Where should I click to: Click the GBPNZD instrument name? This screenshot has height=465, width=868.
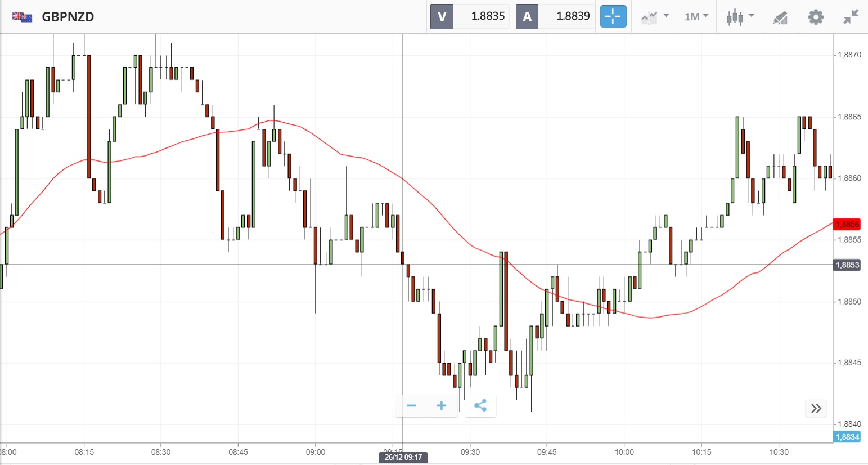68,16
